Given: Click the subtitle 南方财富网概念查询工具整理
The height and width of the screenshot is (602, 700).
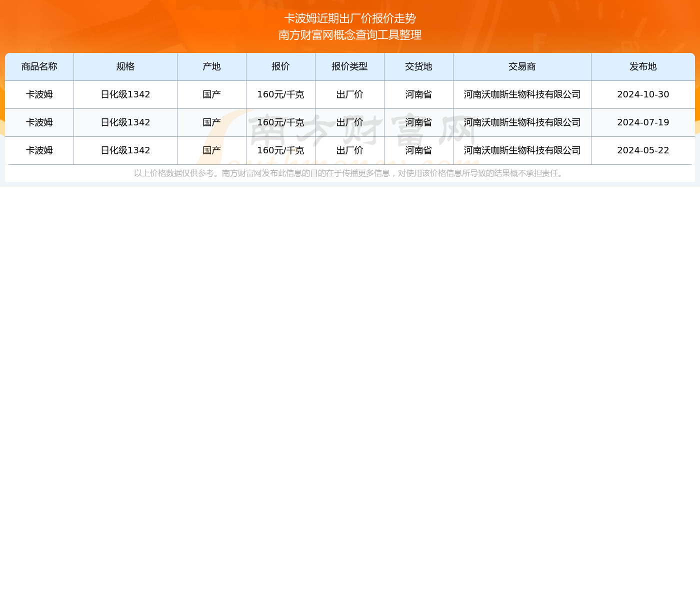Looking at the screenshot, I should coord(350,35).
